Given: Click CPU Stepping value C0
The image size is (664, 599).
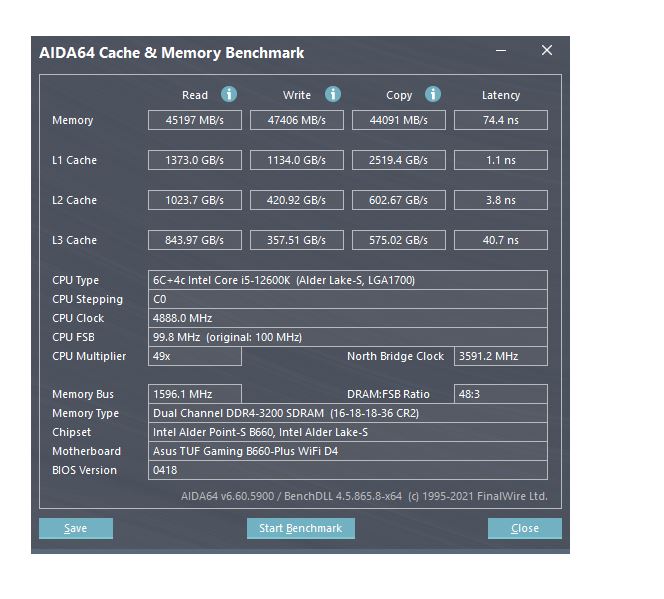Looking at the screenshot, I should [x=348, y=299].
